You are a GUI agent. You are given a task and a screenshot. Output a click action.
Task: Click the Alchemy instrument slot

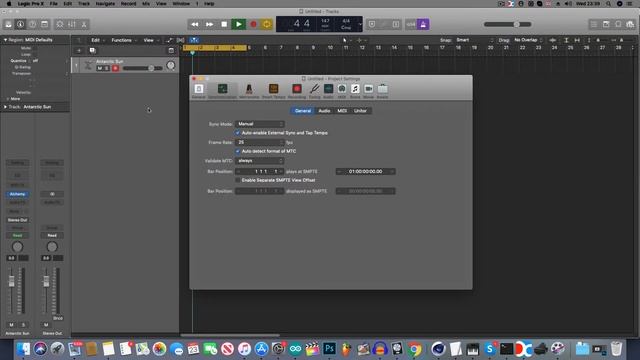(17, 194)
